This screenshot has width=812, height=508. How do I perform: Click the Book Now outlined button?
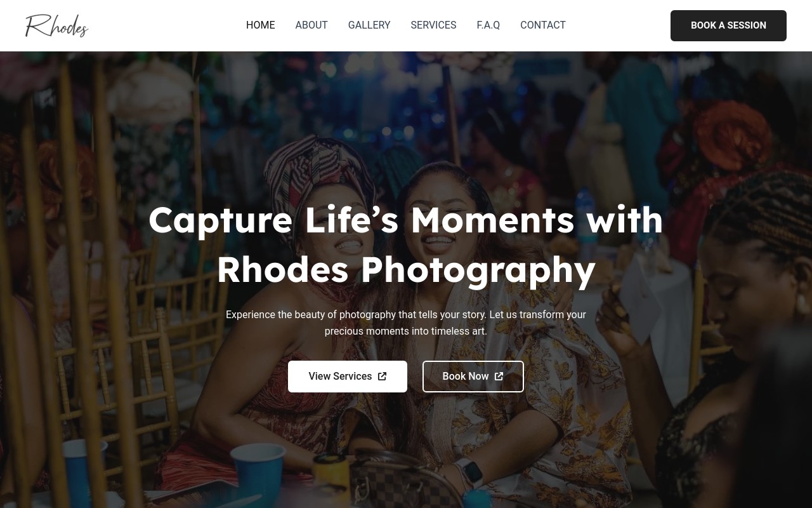pos(473,377)
